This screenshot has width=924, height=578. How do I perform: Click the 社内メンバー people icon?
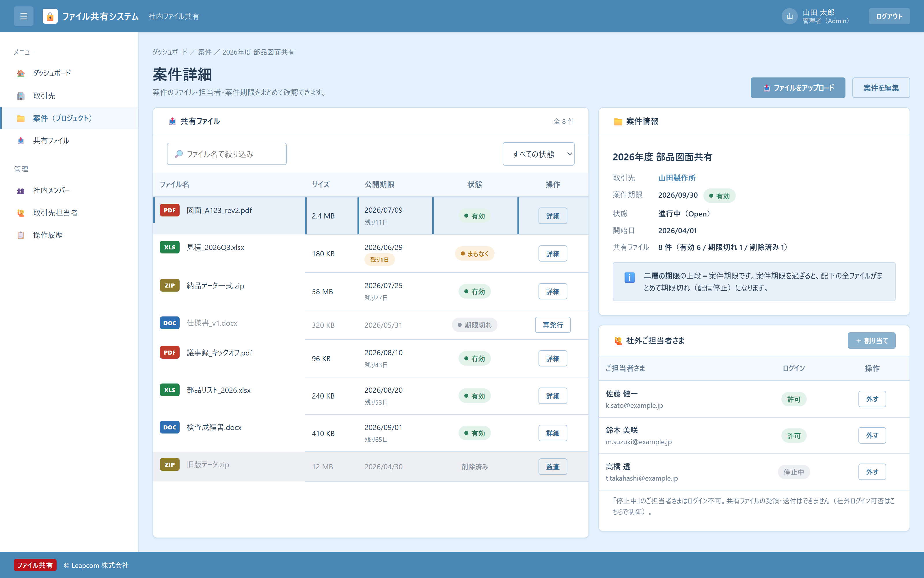(x=21, y=190)
